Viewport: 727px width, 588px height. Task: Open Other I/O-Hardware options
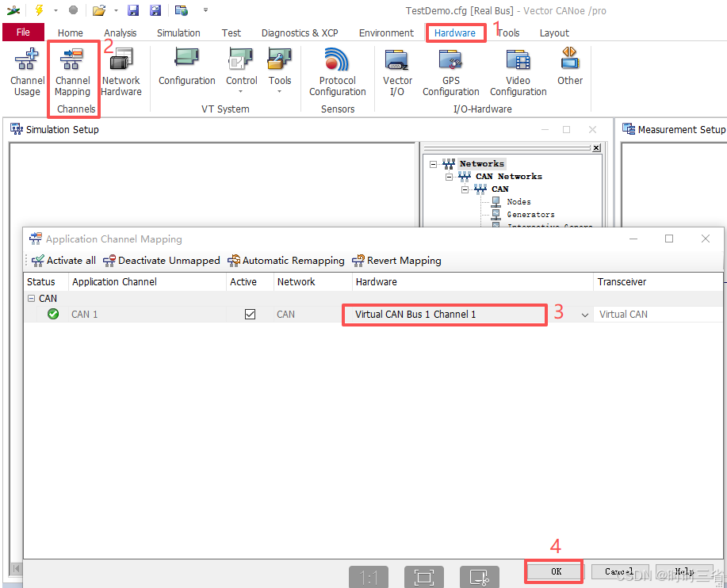tap(570, 67)
